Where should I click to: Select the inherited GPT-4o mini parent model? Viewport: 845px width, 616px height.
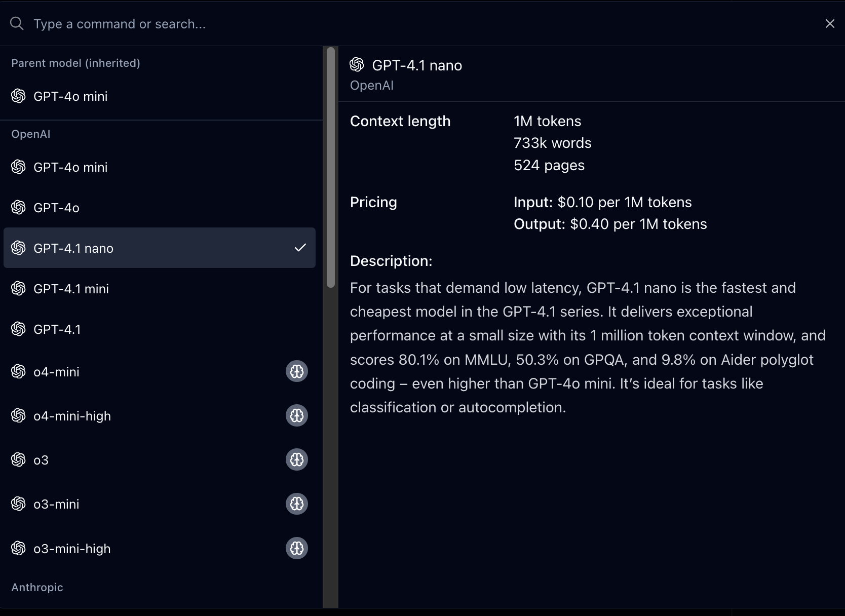[70, 96]
